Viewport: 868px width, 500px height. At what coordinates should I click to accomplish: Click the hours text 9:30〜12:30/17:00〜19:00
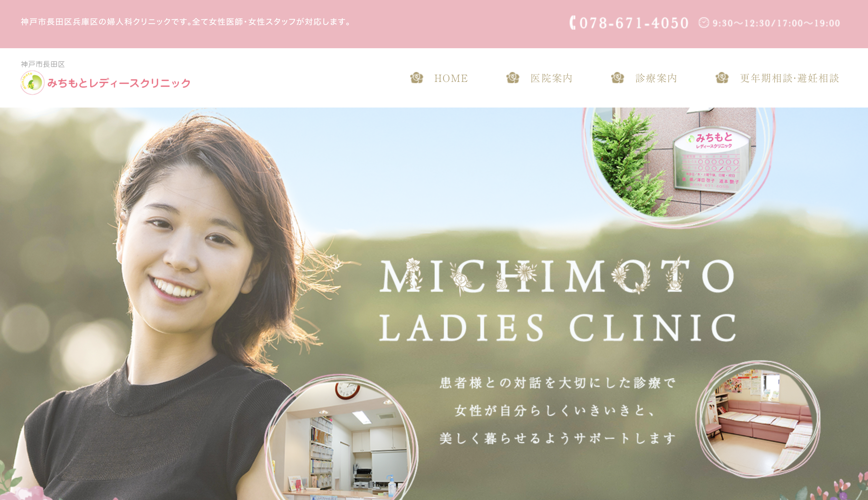point(776,23)
